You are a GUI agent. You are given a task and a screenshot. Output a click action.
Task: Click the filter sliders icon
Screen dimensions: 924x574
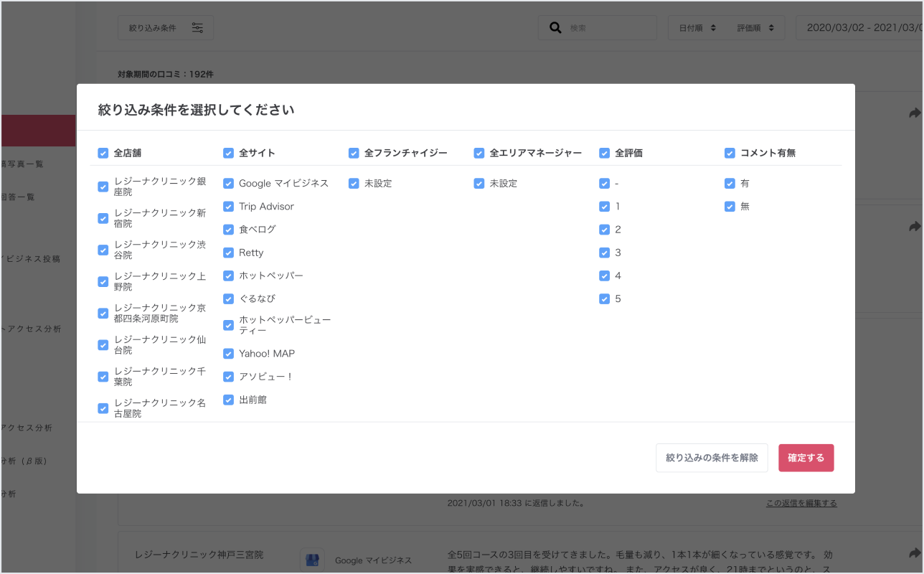[x=197, y=28]
